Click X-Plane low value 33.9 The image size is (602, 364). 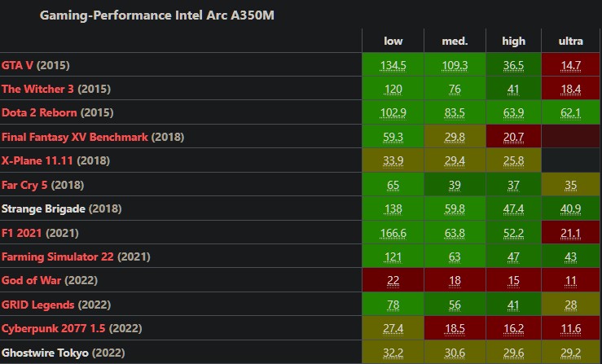[393, 160]
